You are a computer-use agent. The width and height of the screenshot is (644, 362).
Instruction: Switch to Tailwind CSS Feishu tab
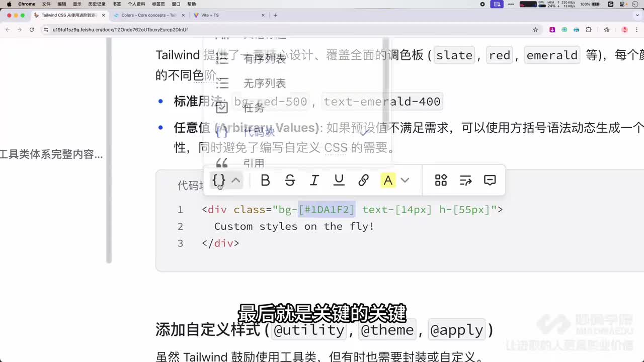(68, 15)
